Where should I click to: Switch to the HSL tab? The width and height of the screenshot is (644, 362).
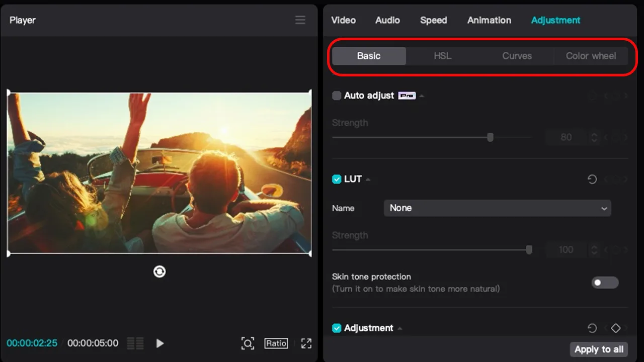point(443,56)
